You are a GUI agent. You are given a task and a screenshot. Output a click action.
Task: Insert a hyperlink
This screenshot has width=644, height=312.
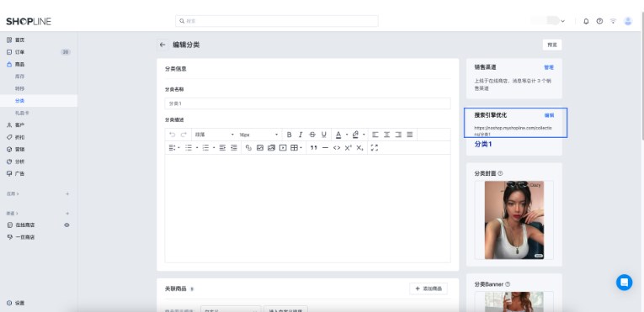click(x=248, y=148)
